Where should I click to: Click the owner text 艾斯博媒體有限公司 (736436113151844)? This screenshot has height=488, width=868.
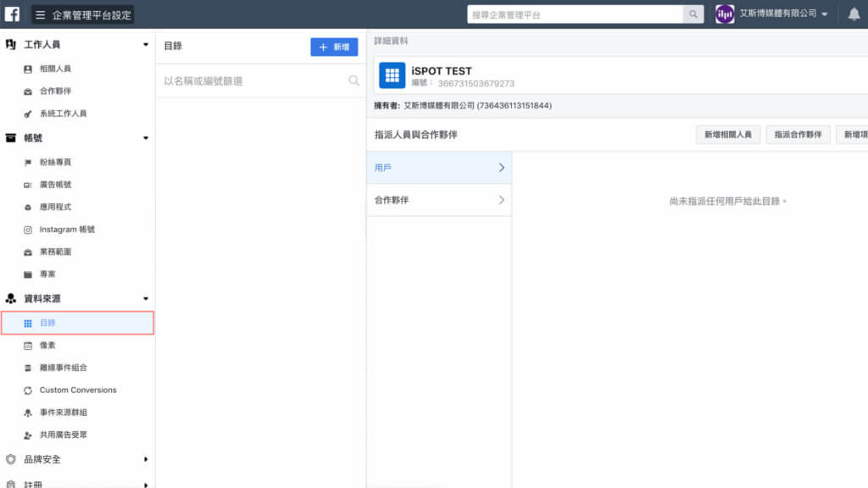[477, 105]
